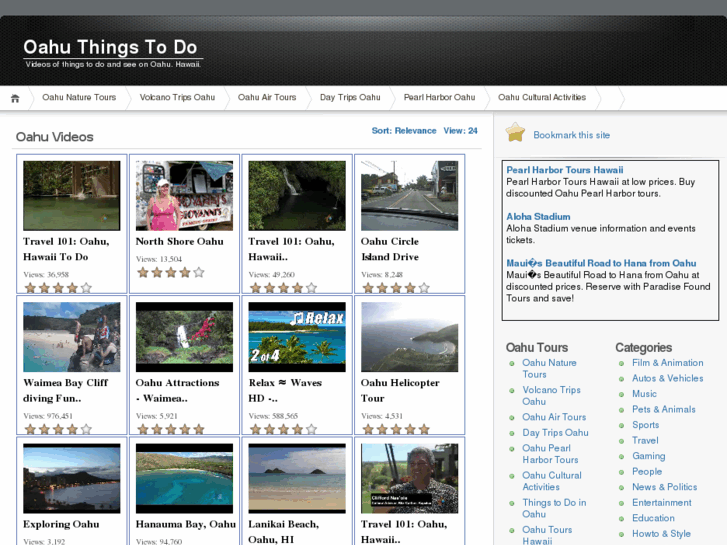Screen dimensions: 727x545
Task: Open Volcano Trips Oahu menu item
Action: [177, 97]
